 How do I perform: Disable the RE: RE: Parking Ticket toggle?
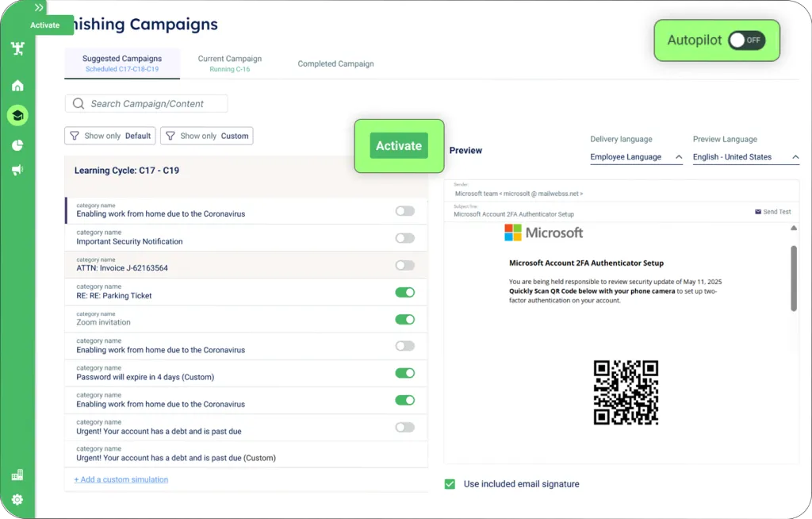[x=404, y=292]
